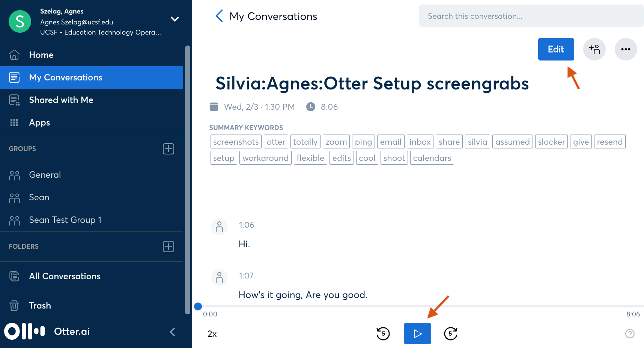
Task: Click the back arrow to My Conversations
Action: 219,16
